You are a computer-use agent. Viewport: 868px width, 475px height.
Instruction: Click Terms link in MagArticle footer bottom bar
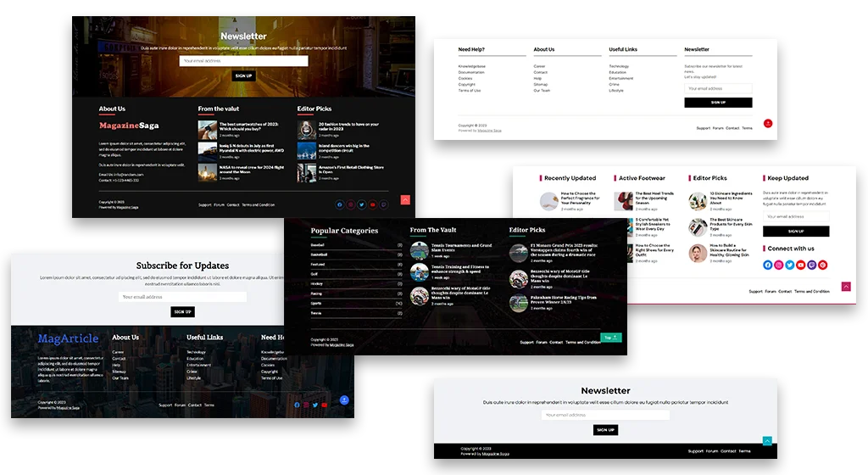coord(209,405)
